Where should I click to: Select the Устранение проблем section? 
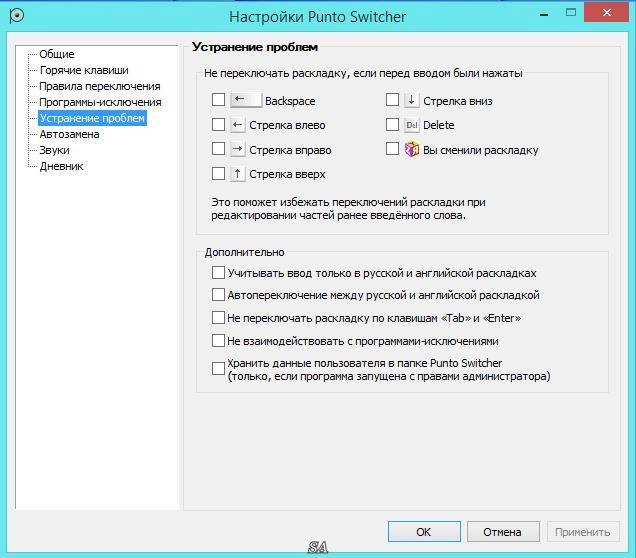point(92,118)
